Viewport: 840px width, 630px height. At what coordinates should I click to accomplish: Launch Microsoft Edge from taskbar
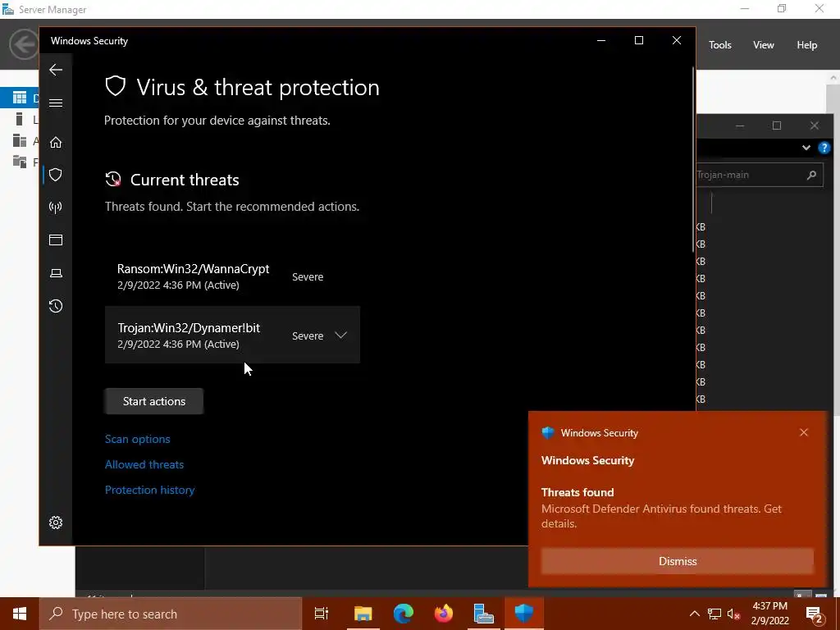tap(404, 614)
